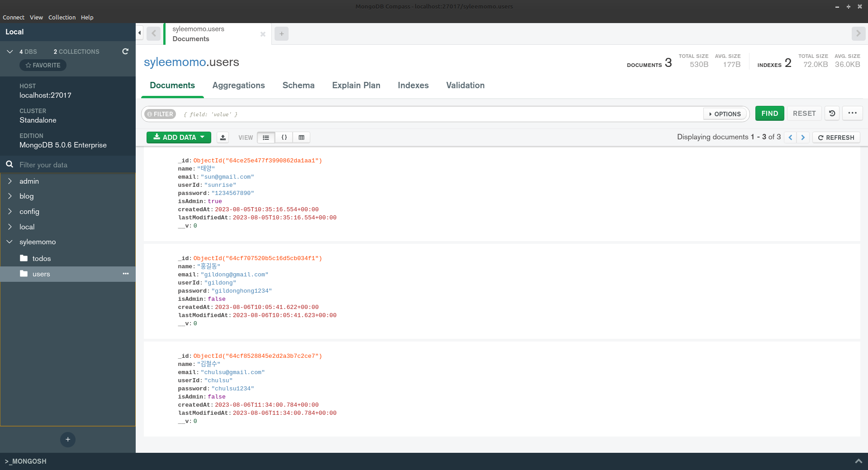Click MongoDB 5.0.6 Enterprise edition text
The width and height of the screenshot is (868, 470).
click(63, 145)
